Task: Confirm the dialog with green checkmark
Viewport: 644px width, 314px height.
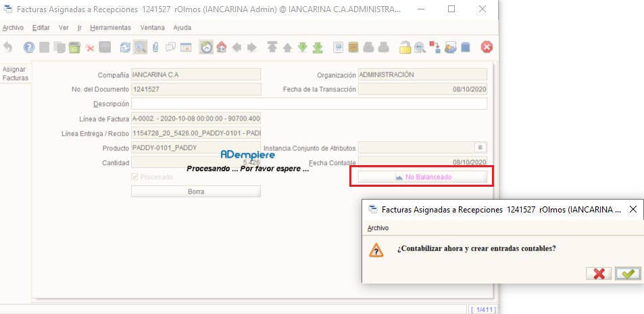Action: click(x=628, y=273)
